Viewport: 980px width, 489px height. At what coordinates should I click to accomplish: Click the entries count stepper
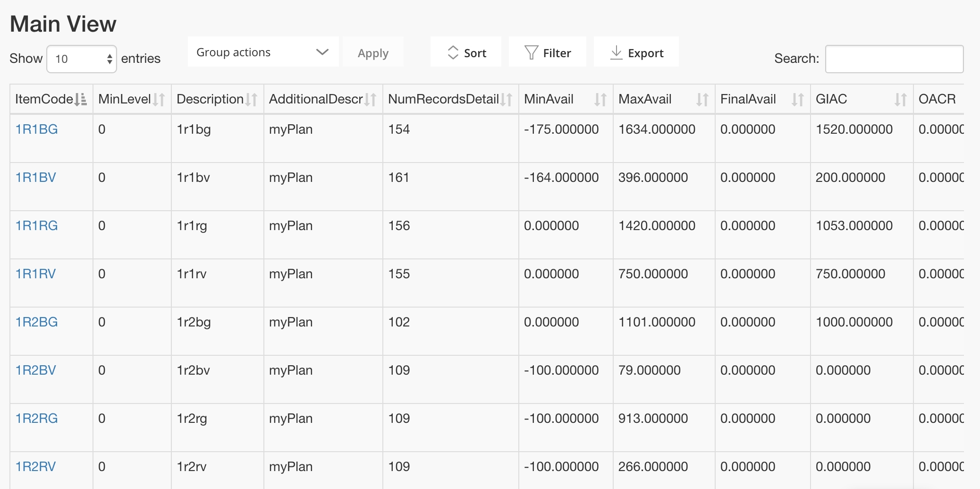110,58
